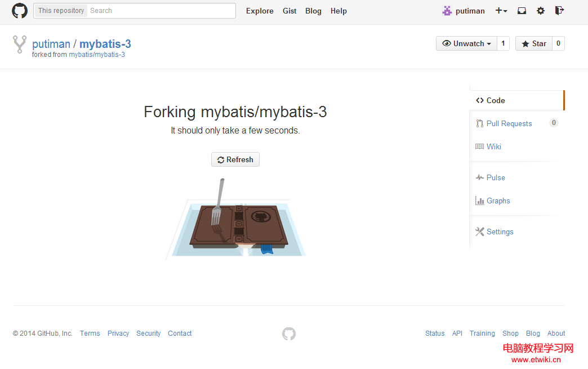Open the About footer link
Viewport: 588px width, 369px height.
[x=556, y=334]
